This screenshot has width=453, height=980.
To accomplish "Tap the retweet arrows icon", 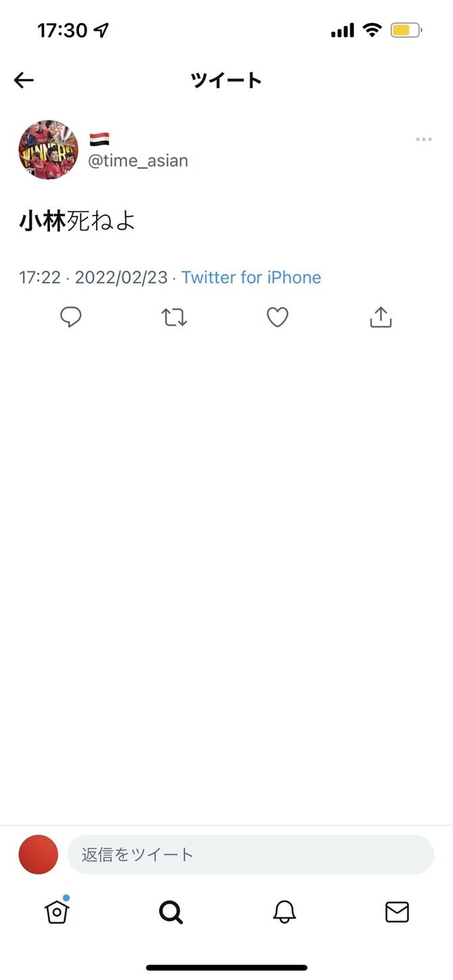I will point(174,317).
